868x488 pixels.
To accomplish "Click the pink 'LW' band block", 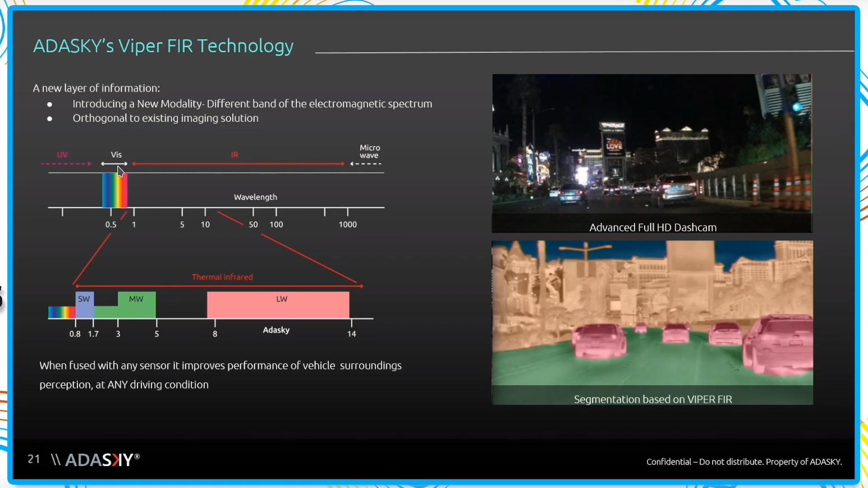I will pyautogui.click(x=278, y=305).
